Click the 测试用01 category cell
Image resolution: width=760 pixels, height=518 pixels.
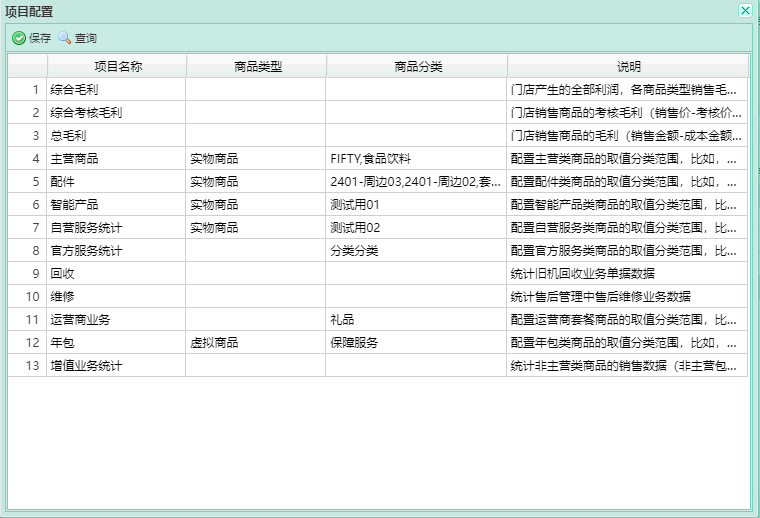[417, 204]
